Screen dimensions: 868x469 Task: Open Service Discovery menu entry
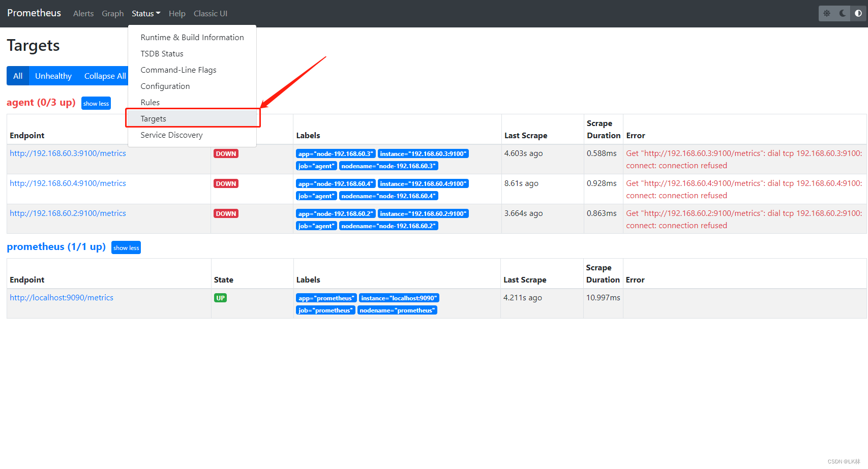tap(192, 135)
